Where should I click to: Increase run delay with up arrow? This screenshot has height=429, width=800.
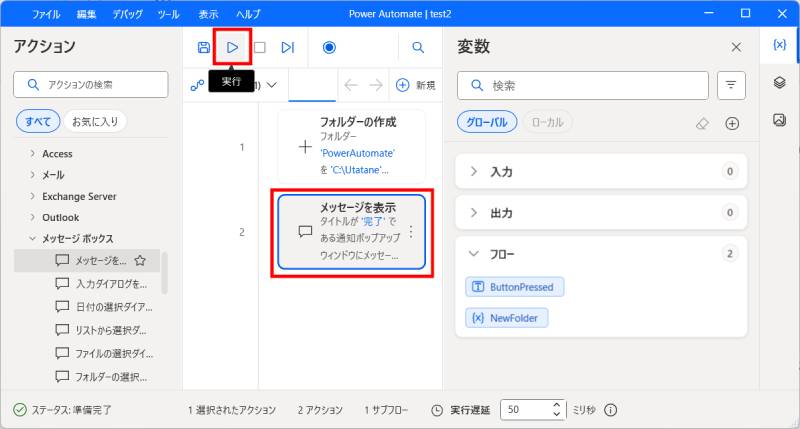pos(557,405)
